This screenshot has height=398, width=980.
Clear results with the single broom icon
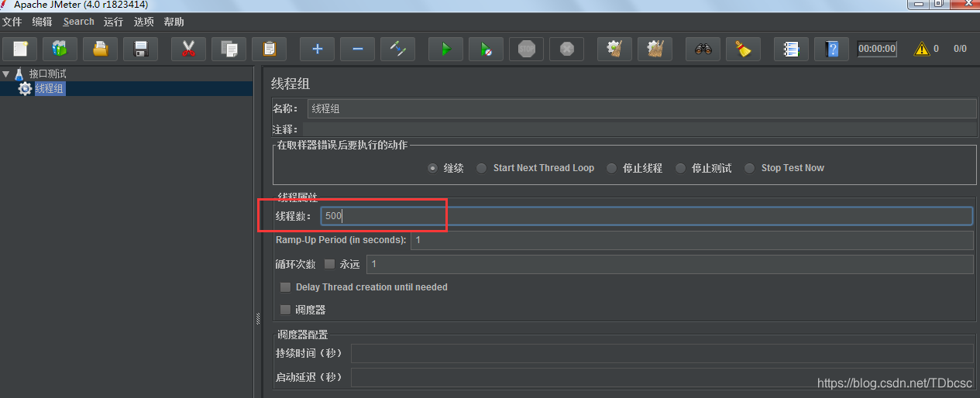coord(615,49)
